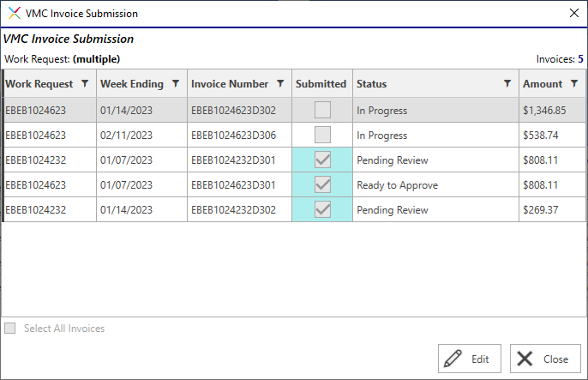Image resolution: width=588 pixels, height=380 pixels.
Task: Open the Work Request column filter
Action: 85,84
